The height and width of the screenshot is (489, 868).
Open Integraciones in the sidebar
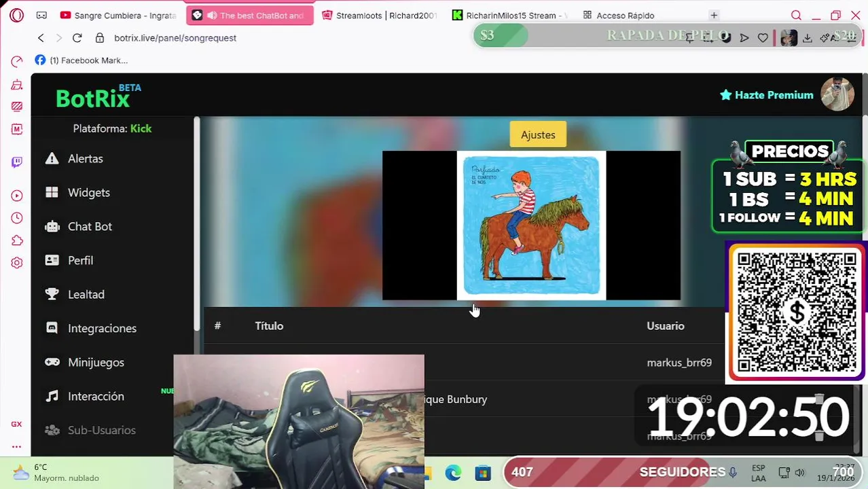click(x=102, y=328)
